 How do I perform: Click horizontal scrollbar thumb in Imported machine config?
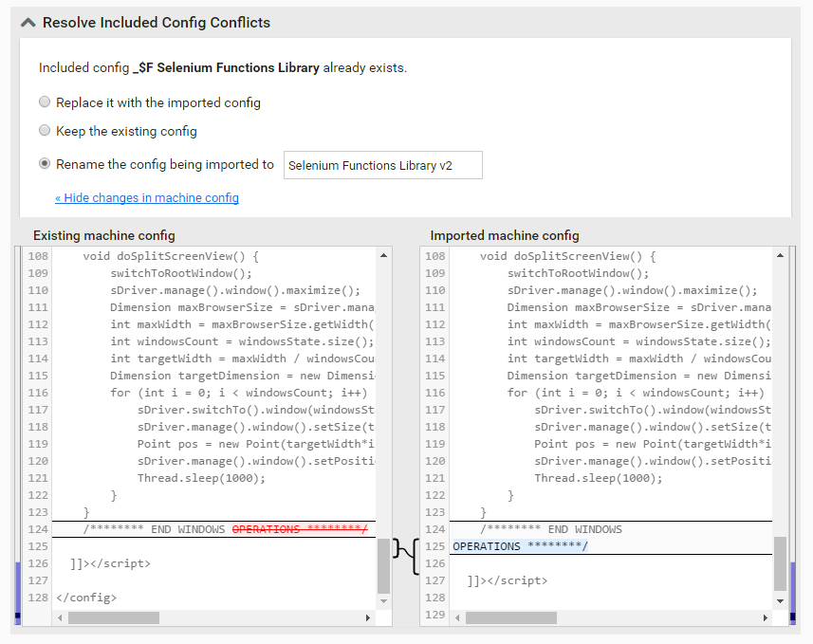pyautogui.click(x=510, y=617)
